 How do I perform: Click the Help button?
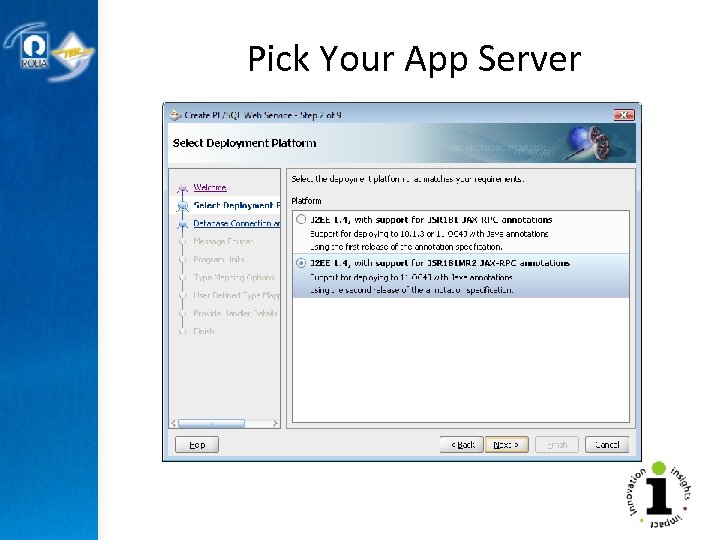point(197,444)
